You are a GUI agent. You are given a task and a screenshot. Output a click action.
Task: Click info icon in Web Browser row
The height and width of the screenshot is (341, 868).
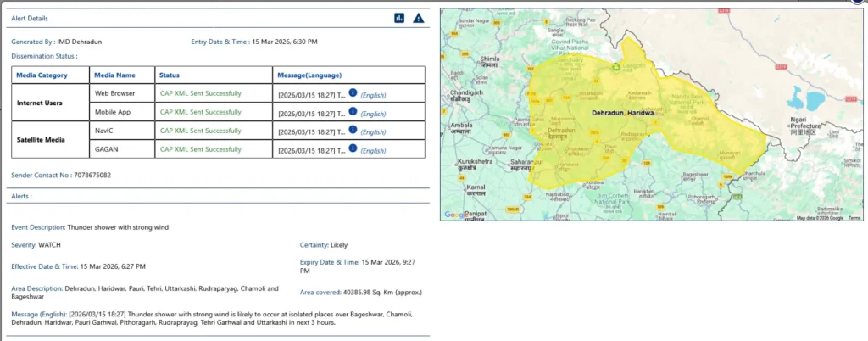click(x=353, y=92)
